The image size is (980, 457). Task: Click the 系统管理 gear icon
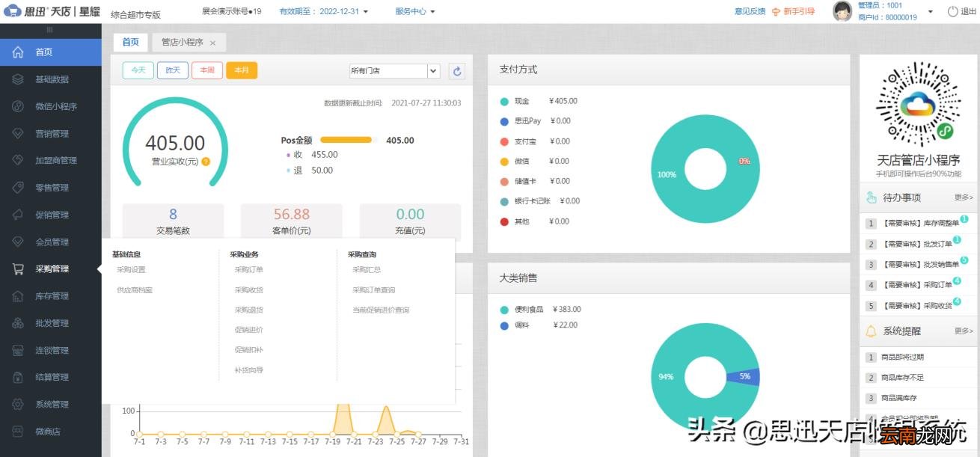(18, 404)
